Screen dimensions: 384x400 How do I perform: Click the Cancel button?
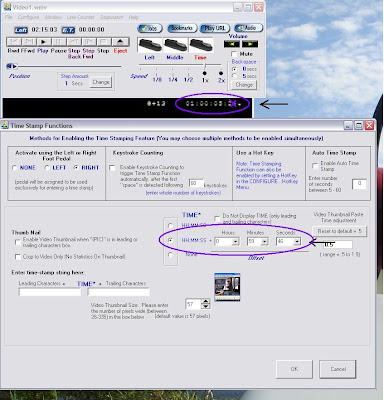[338, 369]
